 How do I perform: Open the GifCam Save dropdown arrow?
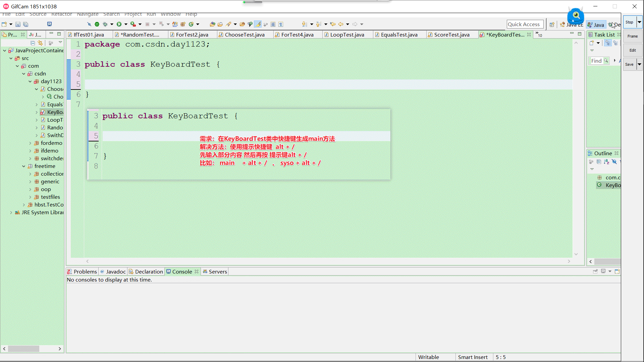point(639,64)
